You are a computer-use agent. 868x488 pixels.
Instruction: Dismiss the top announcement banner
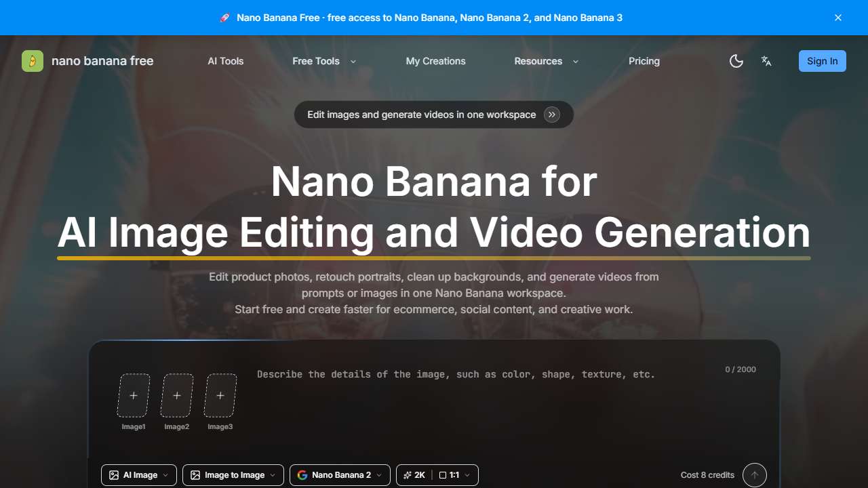(838, 18)
